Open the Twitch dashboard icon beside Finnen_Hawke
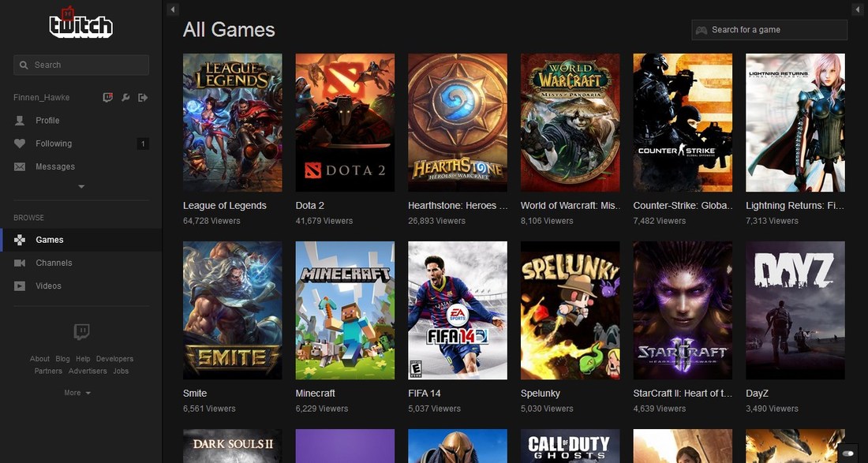 click(x=108, y=97)
